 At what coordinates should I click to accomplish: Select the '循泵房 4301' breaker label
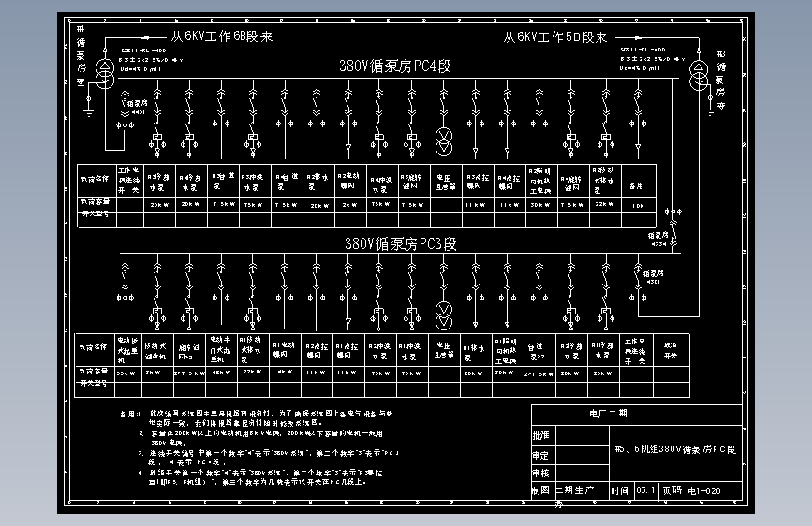(653, 277)
